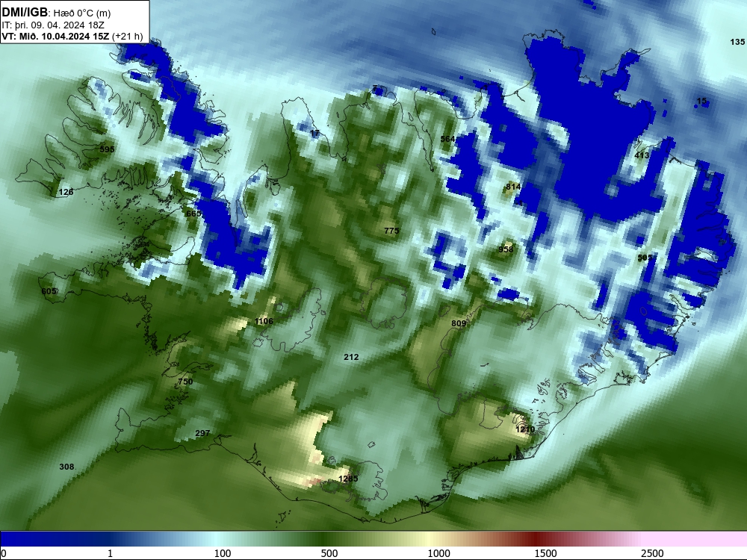This screenshot has height=560, width=747.
Task: Select the 212 value in central Iceland
Action: point(351,357)
